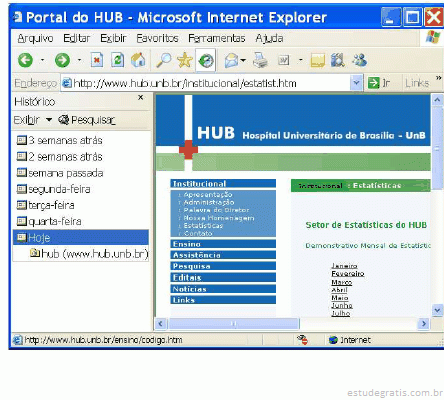Refresh the current page
This screenshot has height=400, width=444.
coord(117,60)
